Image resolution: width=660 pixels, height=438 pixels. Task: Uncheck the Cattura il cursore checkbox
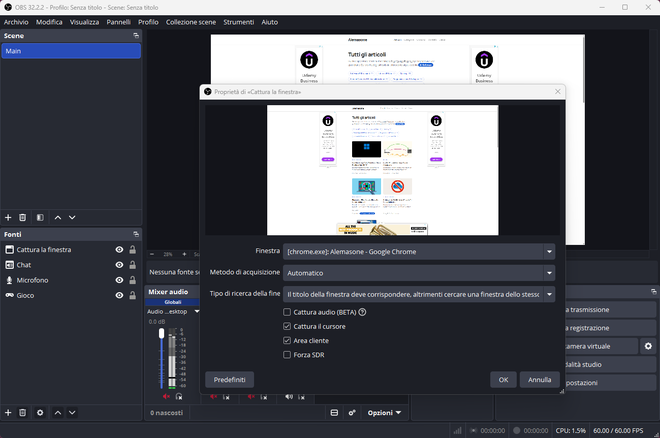[287, 327]
